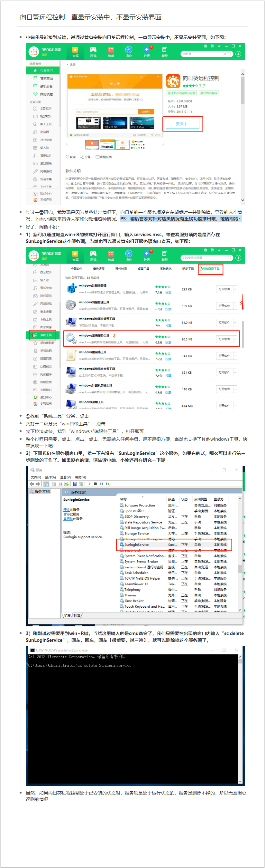Click windows音量管理工具 speaker icon
Image resolution: width=265 pixels, height=868 pixels.
[x=71, y=305]
